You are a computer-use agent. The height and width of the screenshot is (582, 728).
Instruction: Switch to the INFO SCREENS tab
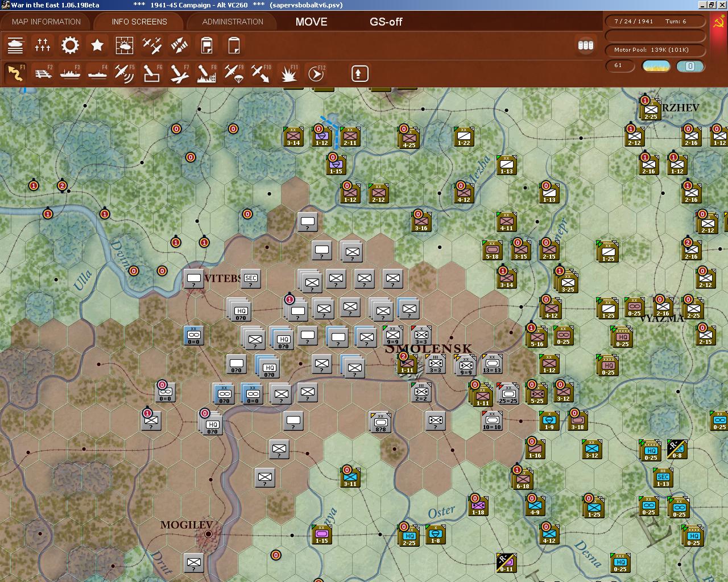click(139, 22)
